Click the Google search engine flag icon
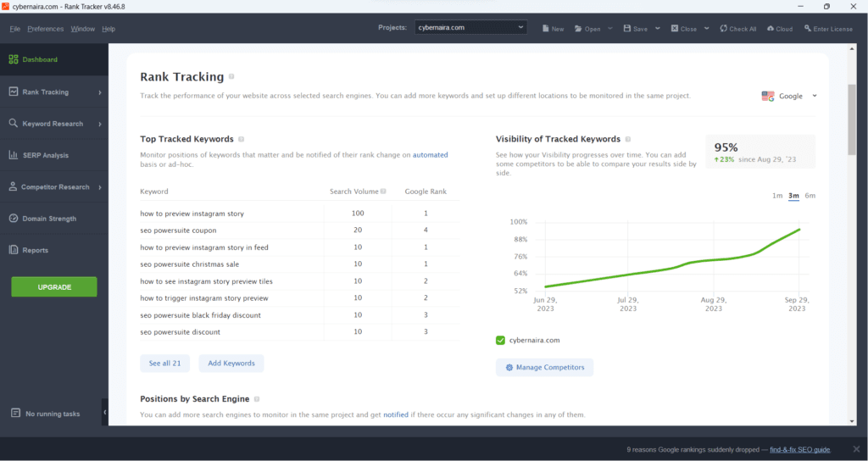This screenshot has width=868, height=461. [x=768, y=97]
